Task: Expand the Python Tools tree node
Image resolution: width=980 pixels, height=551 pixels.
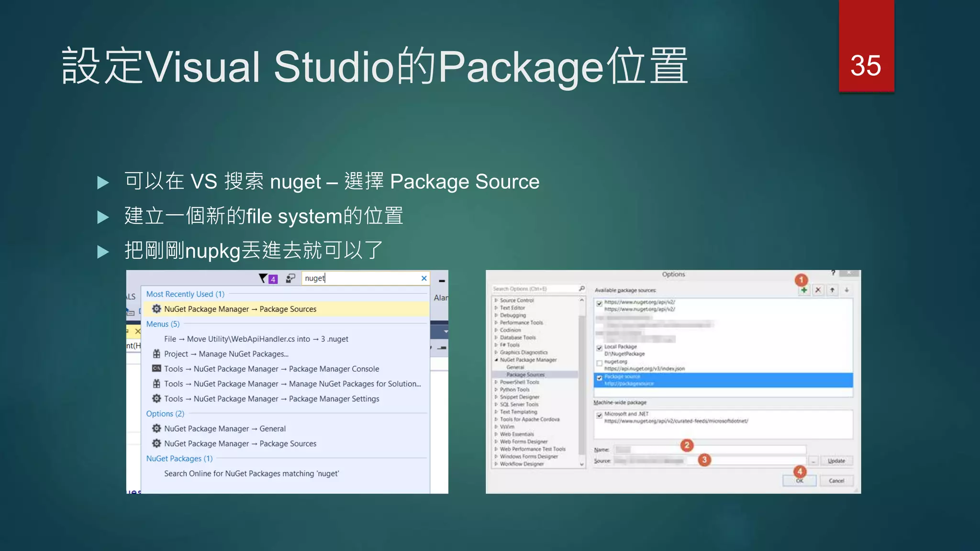Action: pyautogui.click(x=496, y=389)
